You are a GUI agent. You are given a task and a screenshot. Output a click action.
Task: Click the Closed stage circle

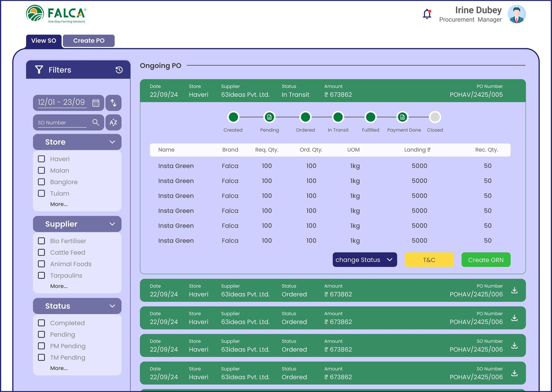435,117
